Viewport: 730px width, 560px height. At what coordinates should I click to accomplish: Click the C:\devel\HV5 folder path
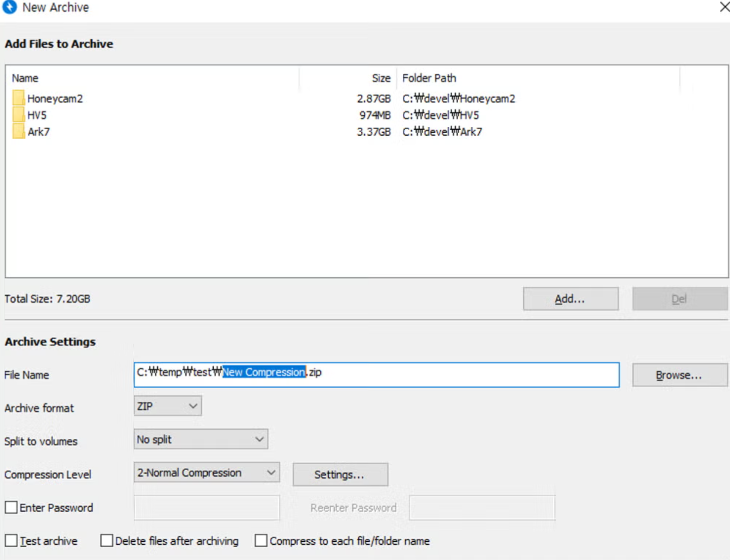[440, 115]
